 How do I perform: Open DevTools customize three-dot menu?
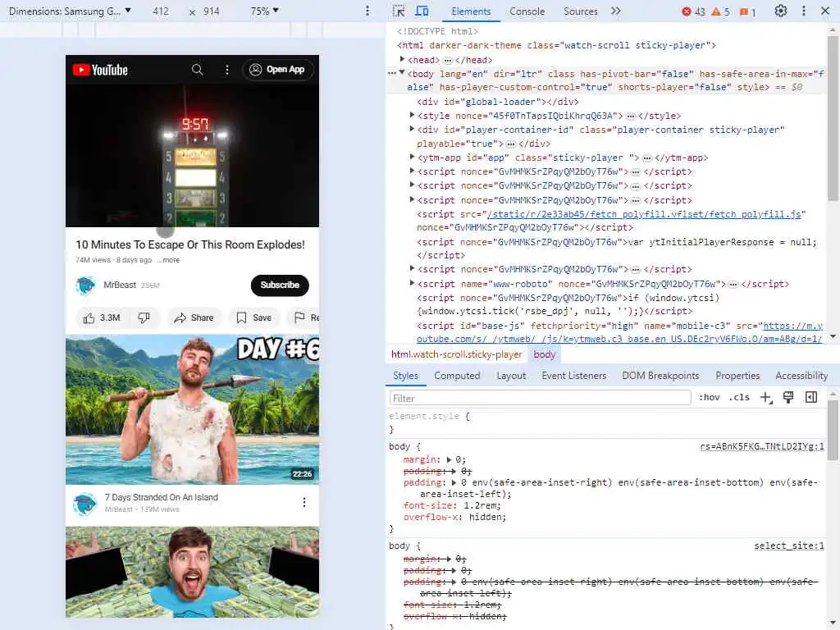click(804, 11)
